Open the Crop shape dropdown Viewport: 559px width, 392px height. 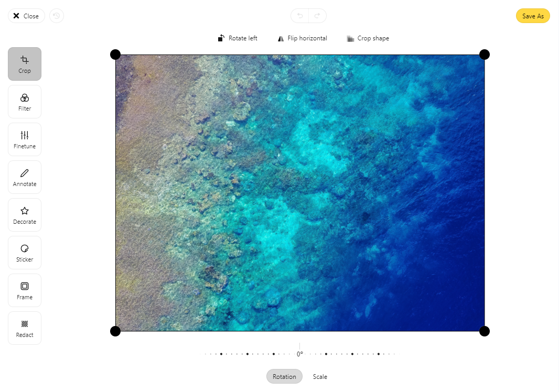click(x=368, y=38)
